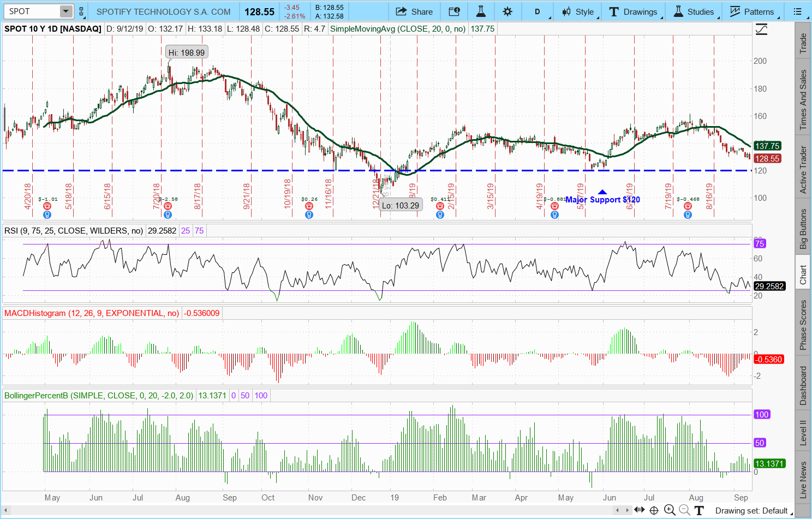Open the Drawings menu
The width and height of the screenshot is (812, 519).
634,11
